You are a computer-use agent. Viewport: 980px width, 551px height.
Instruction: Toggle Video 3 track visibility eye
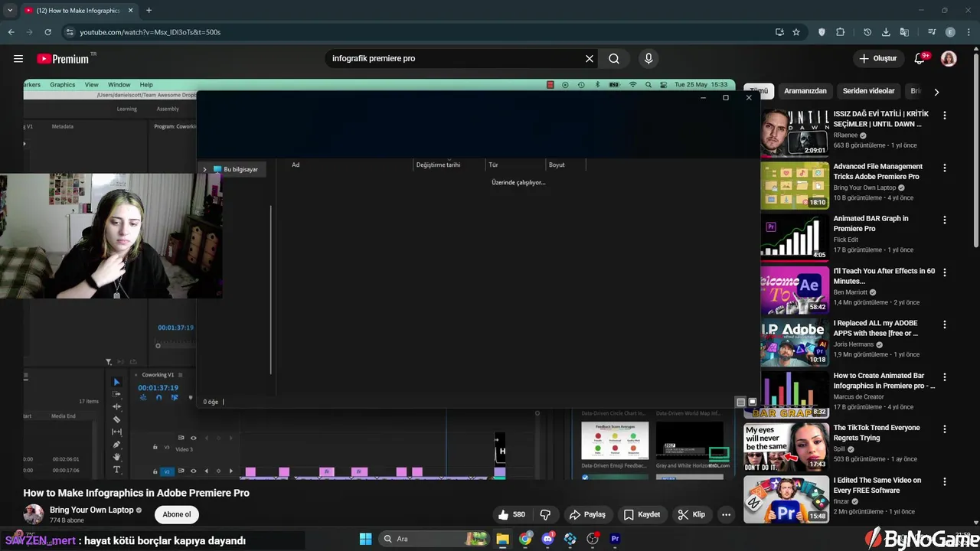[193, 438]
